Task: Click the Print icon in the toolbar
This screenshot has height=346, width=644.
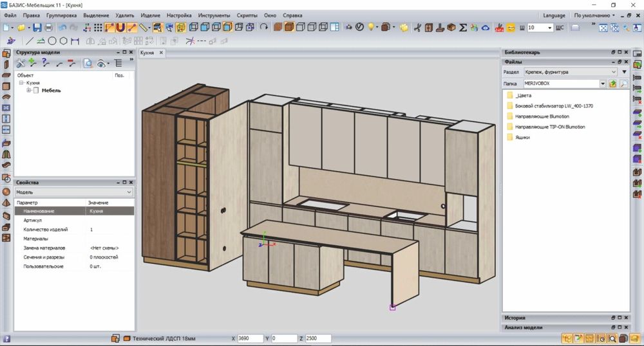Action: [x=49, y=28]
